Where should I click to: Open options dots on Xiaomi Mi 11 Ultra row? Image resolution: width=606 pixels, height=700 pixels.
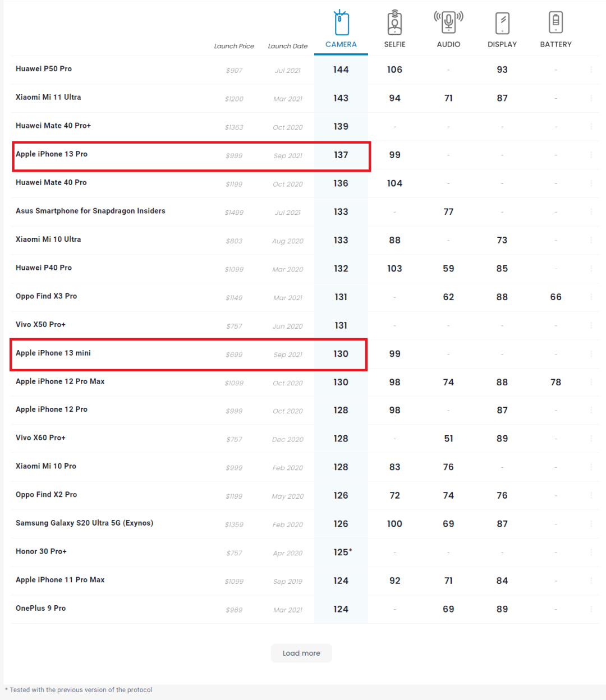591,98
